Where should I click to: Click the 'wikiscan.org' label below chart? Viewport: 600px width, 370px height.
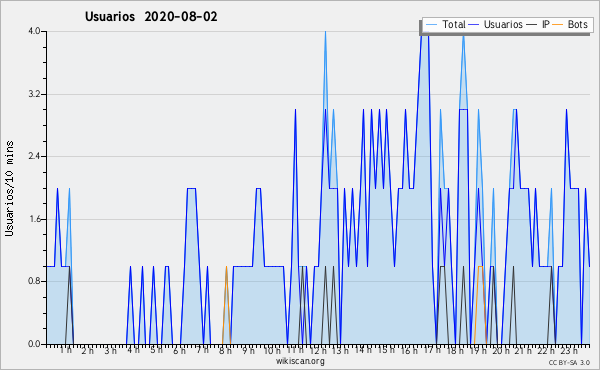[300, 361]
